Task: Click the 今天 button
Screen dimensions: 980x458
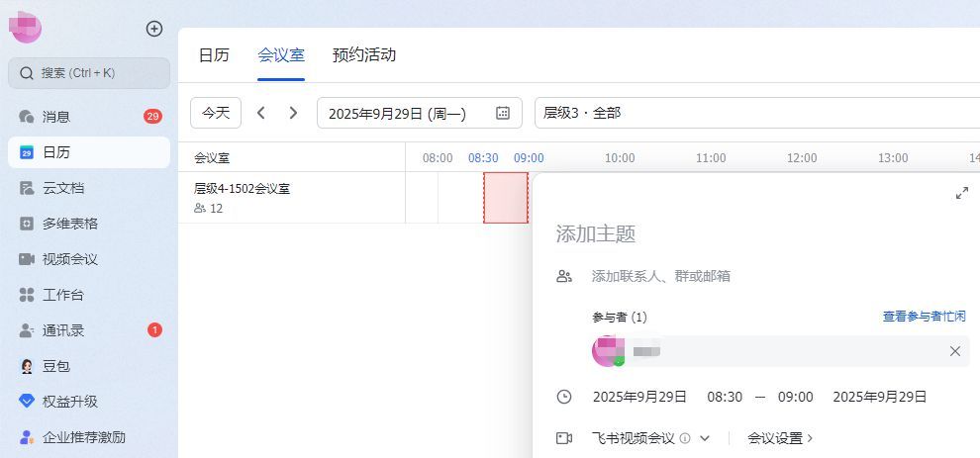Action: point(216,113)
